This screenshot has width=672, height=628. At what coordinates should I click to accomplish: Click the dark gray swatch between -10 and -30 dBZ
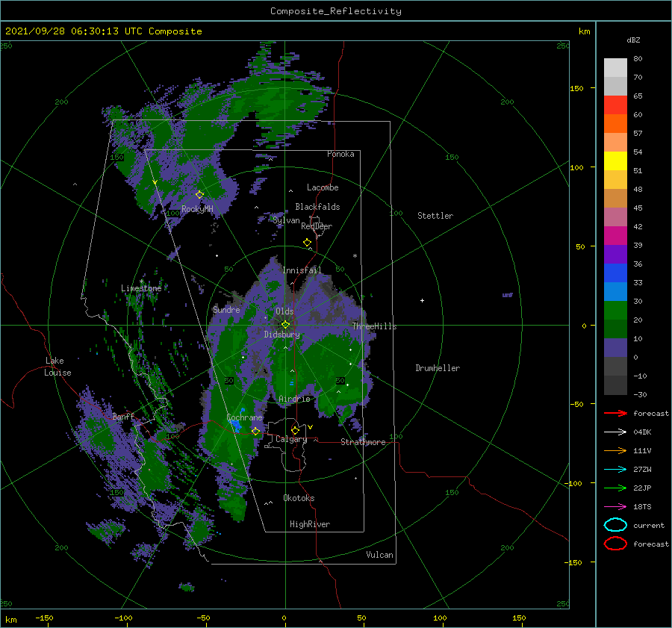click(615, 385)
